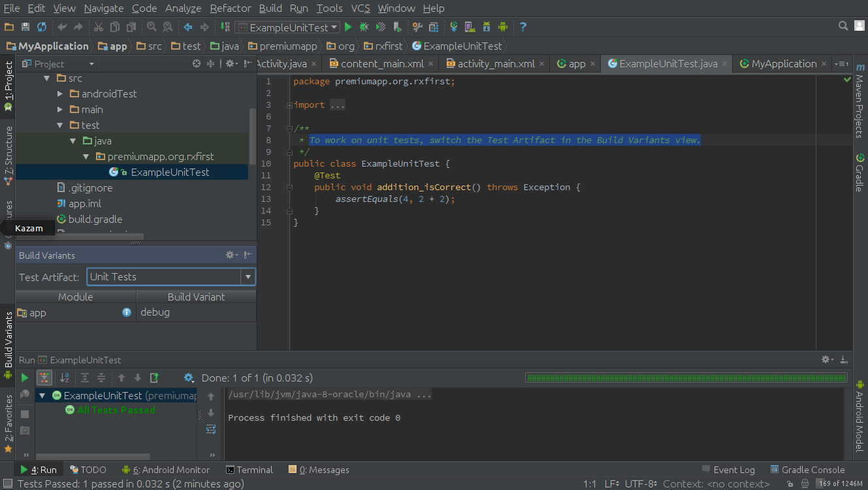Click the Run with Coverage icon
Image resolution: width=868 pixels, height=490 pixels.
pyautogui.click(x=380, y=27)
